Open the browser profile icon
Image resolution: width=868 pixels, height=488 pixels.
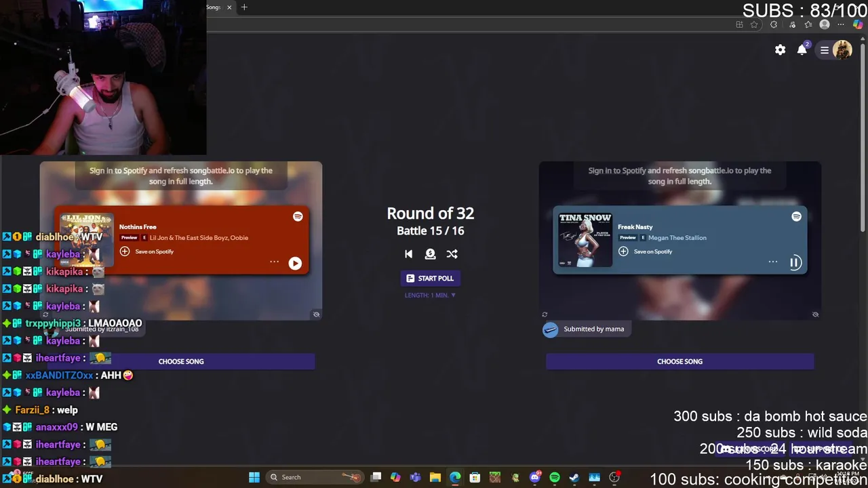pyautogui.click(x=825, y=25)
